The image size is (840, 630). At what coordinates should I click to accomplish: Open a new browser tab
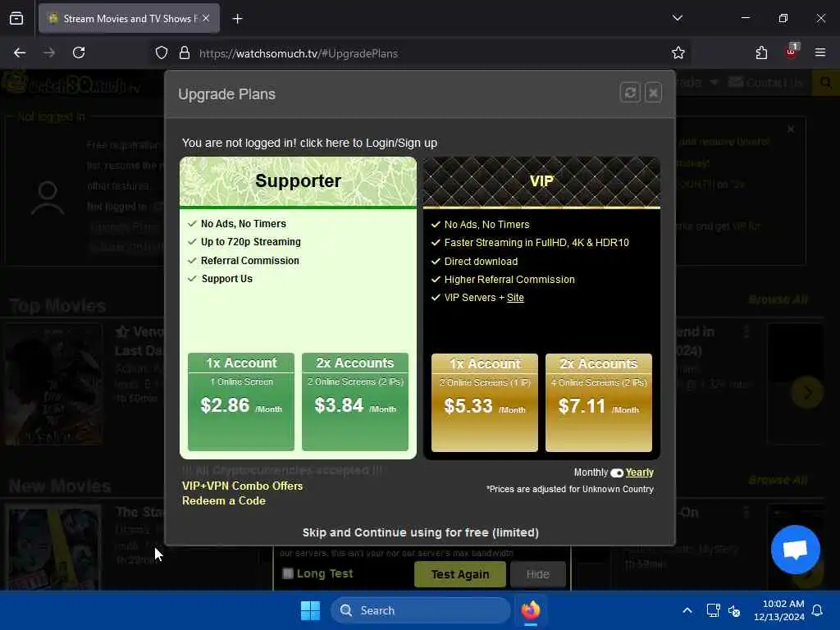[x=237, y=19]
